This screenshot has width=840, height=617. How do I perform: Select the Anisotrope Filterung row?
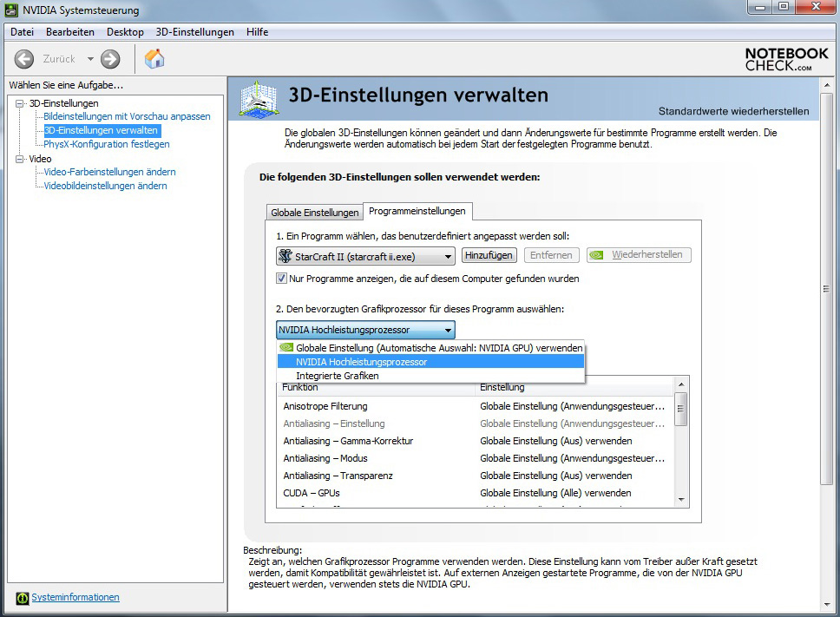click(x=476, y=406)
